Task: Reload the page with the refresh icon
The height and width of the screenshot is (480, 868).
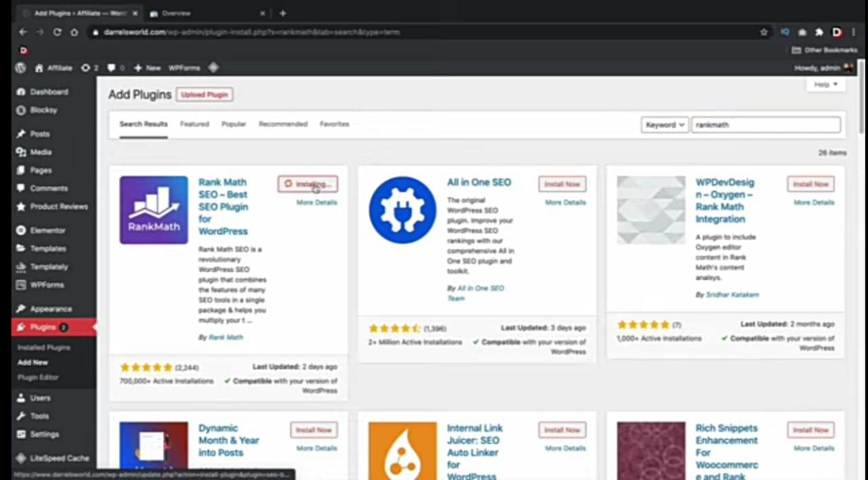Action: click(57, 32)
